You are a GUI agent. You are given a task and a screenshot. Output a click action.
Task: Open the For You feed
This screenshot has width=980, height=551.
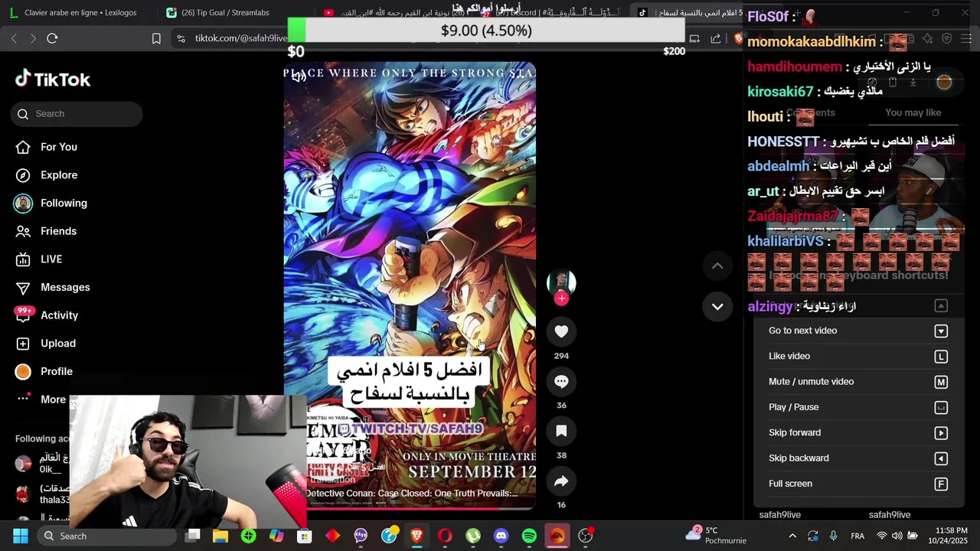[47, 147]
